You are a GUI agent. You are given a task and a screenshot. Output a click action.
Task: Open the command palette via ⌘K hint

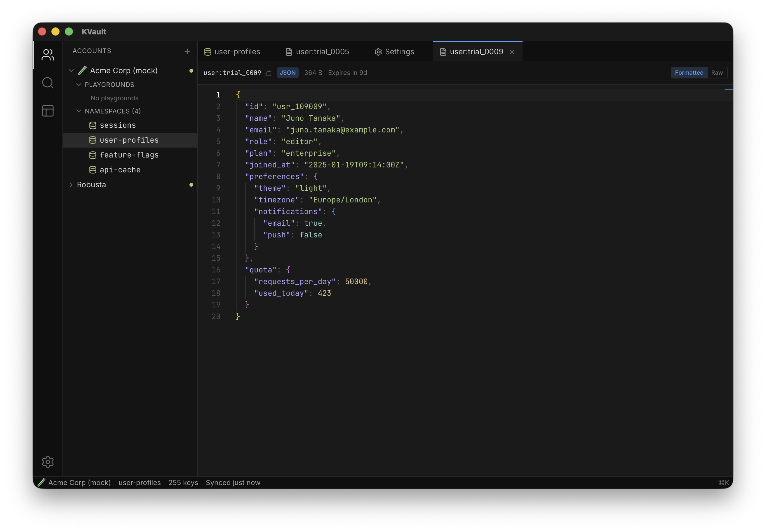723,482
